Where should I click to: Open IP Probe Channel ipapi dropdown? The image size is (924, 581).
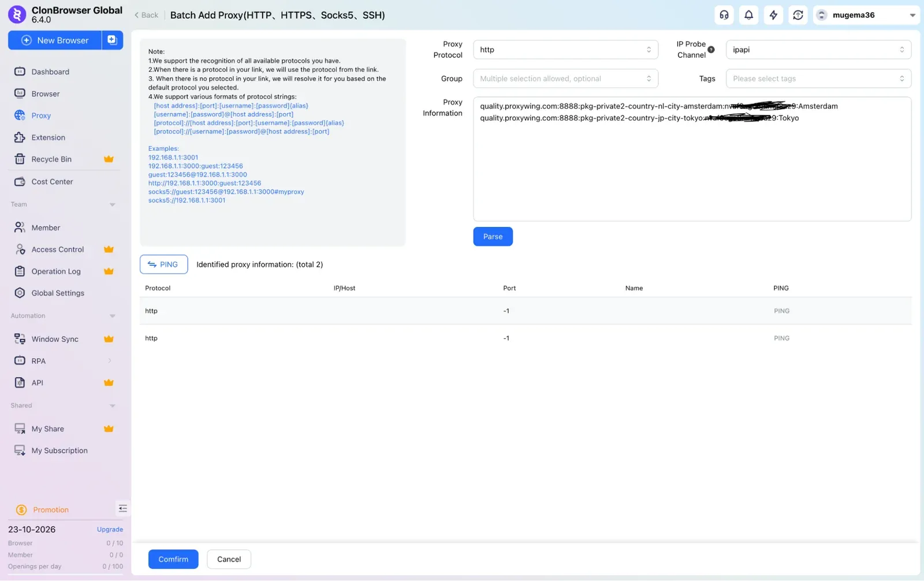[818, 50]
